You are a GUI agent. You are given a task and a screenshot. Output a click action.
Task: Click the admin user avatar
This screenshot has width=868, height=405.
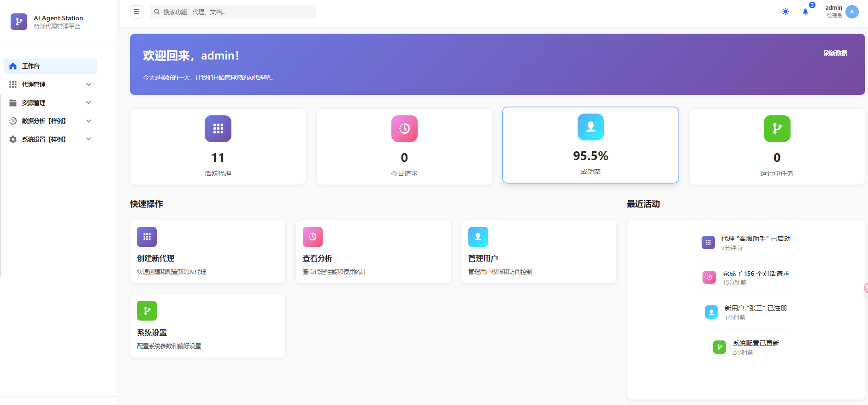pyautogui.click(x=852, y=12)
